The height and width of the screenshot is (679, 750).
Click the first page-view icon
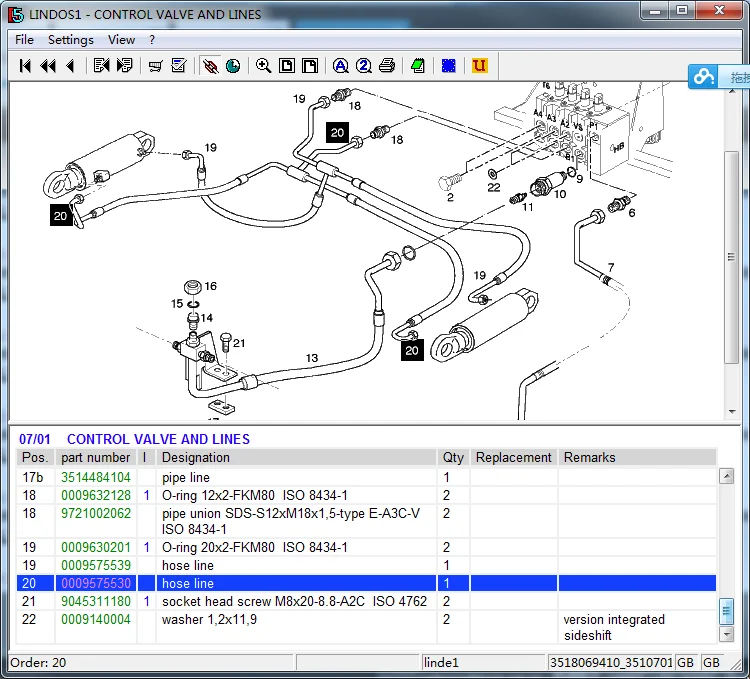[287, 66]
